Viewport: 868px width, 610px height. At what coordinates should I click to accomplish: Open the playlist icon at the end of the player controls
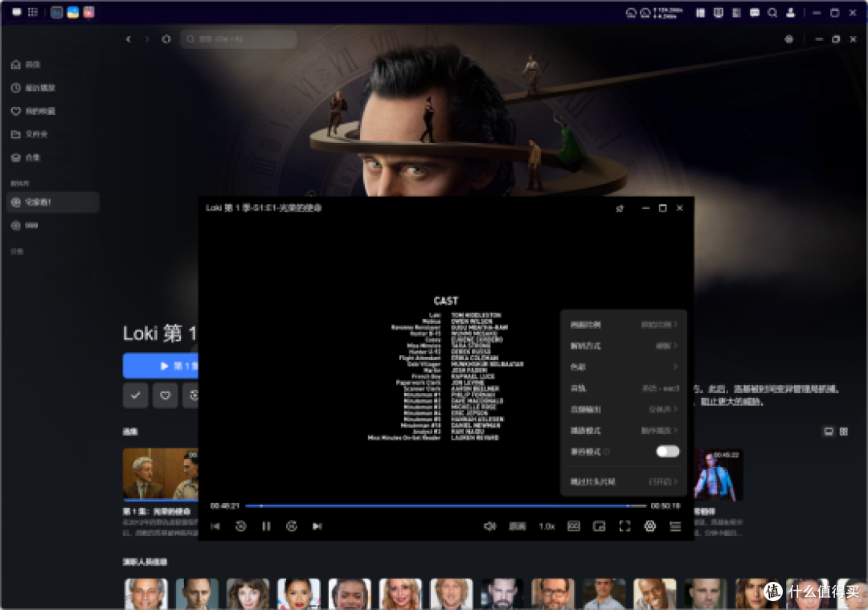point(675,526)
